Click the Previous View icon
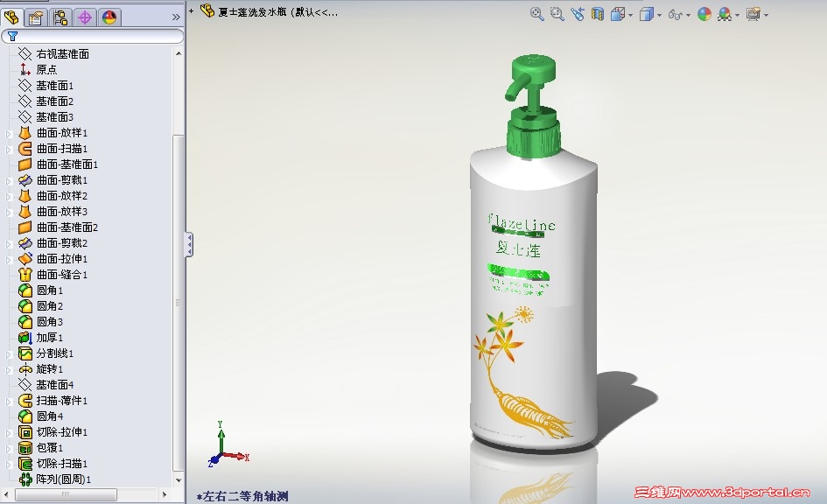 click(x=578, y=14)
